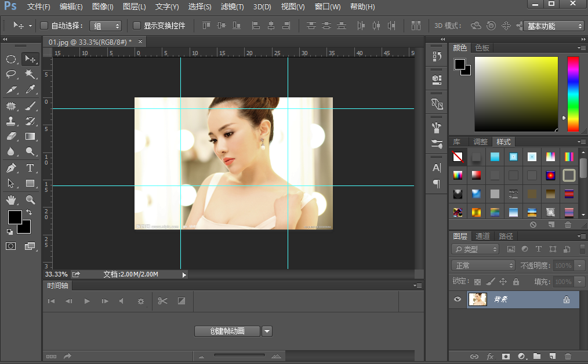Toggle lock all
588x364 pixels.
[516, 282]
